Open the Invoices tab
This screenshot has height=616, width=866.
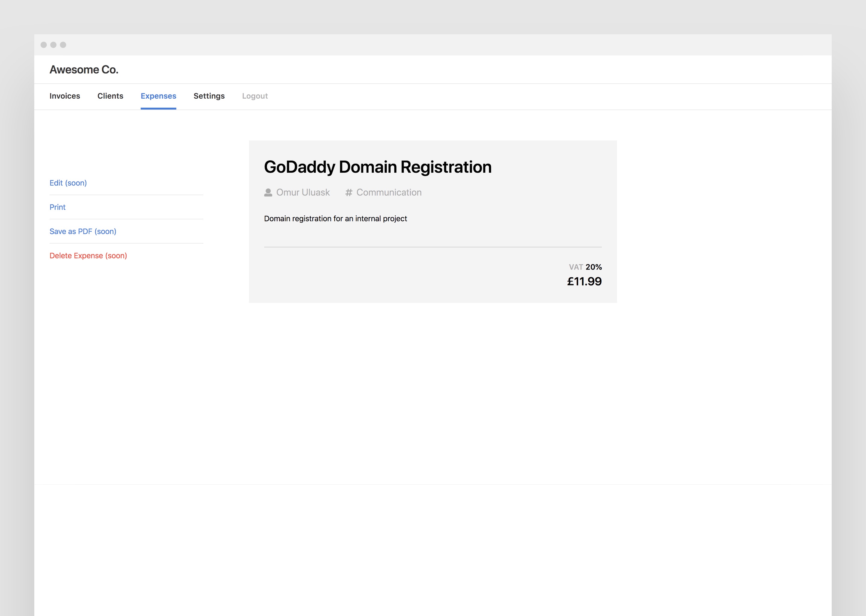point(64,96)
